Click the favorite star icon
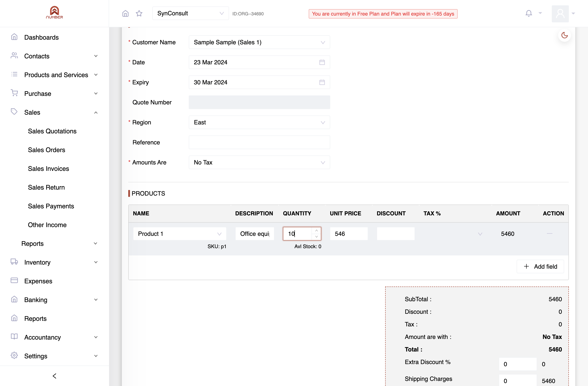Image resolution: width=588 pixels, height=386 pixels. (139, 13)
